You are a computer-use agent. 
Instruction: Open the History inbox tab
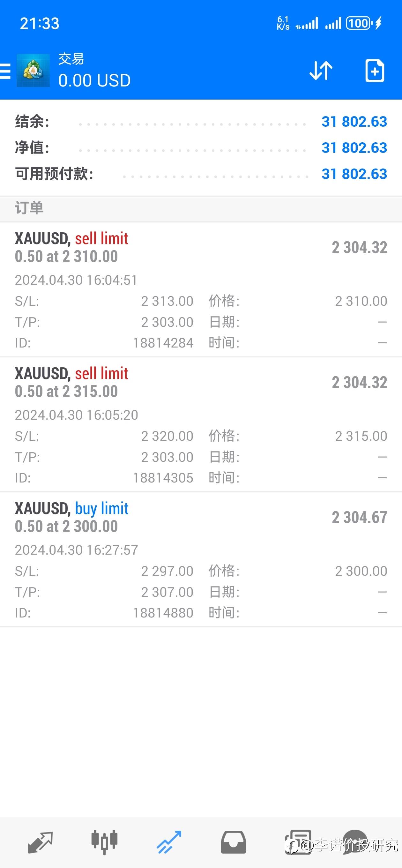click(x=233, y=842)
